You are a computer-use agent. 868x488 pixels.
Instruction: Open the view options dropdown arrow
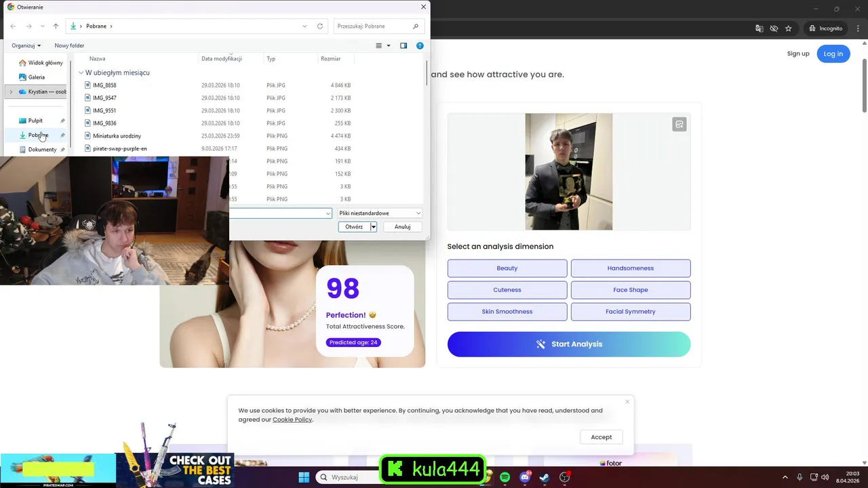point(389,45)
